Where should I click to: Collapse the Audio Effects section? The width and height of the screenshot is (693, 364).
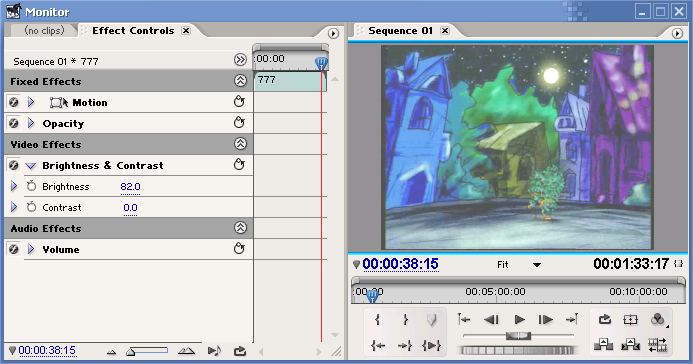click(x=240, y=228)
